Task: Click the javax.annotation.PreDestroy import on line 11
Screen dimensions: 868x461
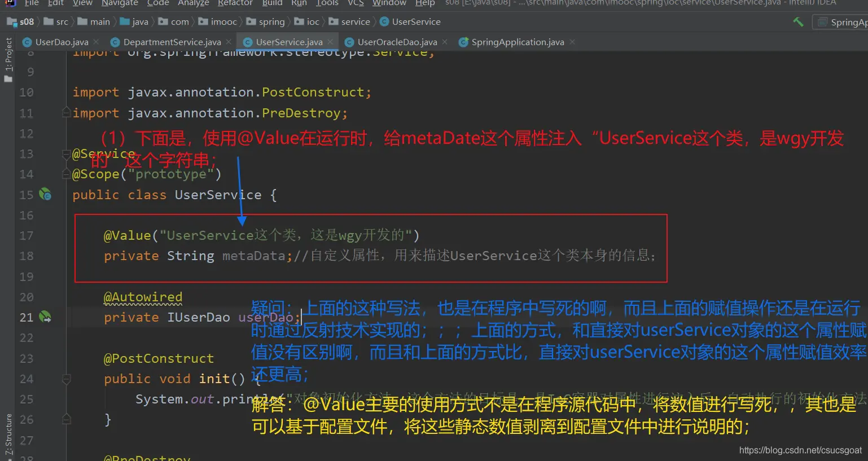Action: click(234, 113)
